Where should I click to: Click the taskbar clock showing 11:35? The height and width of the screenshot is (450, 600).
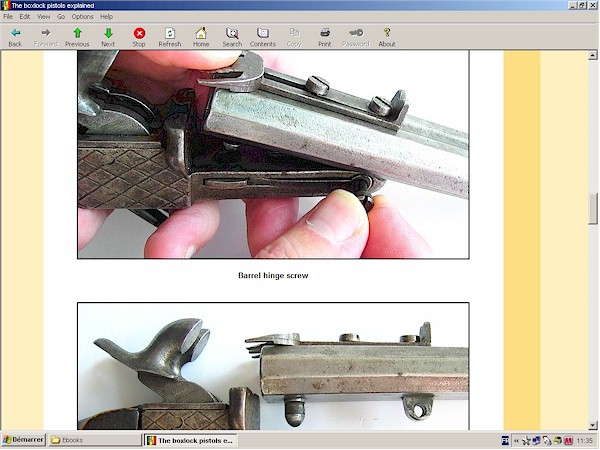[584, 441]
